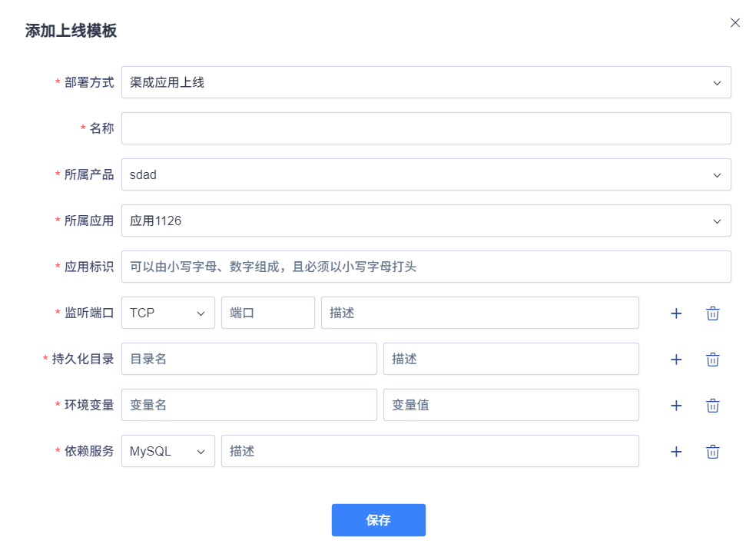Focus the 目录名 input field
This screenshot has width=756, height=557.
click(x=249, y=359)
